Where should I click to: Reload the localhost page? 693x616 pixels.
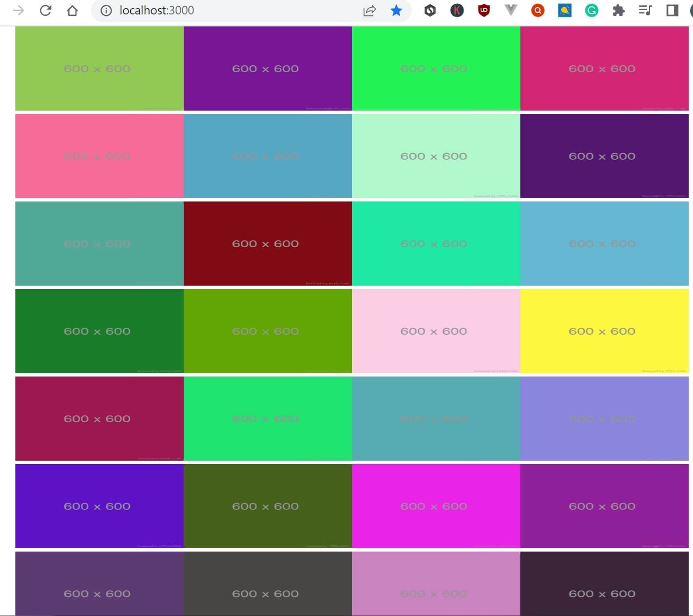click(46, 10)
